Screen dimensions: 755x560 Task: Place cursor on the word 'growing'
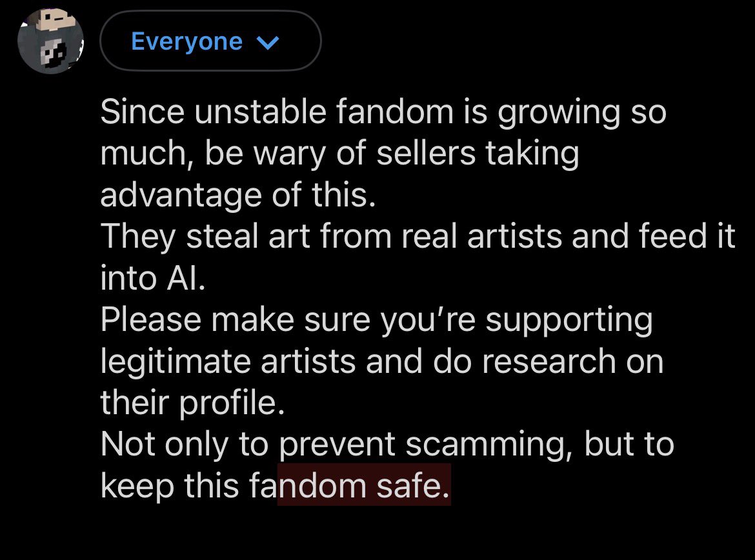(559, 113)
